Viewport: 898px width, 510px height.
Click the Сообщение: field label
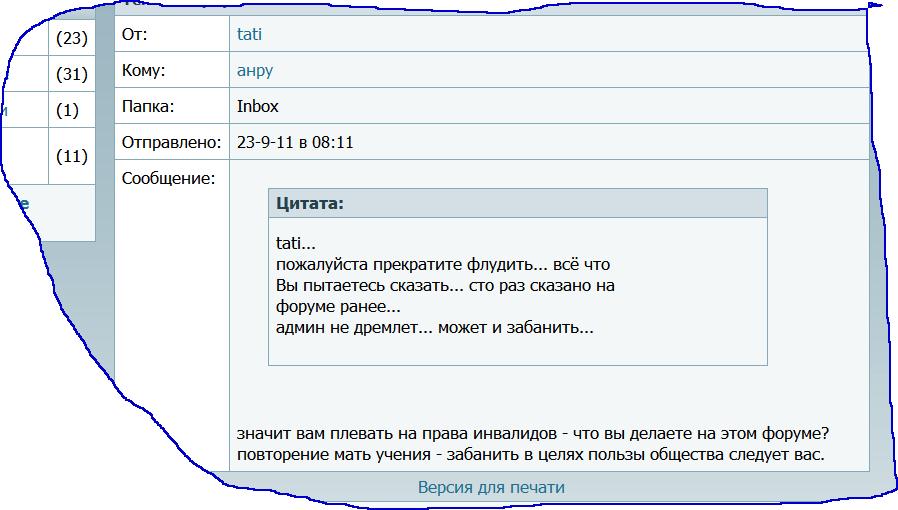click(168, 179)
